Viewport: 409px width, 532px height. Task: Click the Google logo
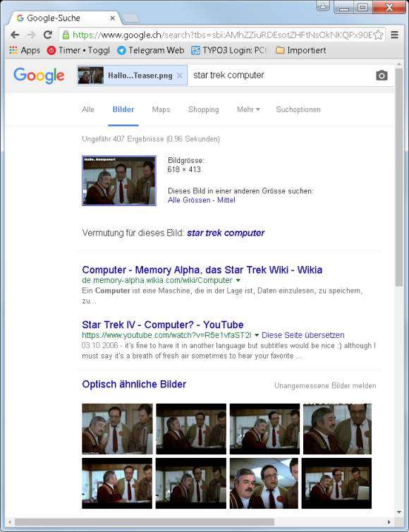click(x=39, y=75)
